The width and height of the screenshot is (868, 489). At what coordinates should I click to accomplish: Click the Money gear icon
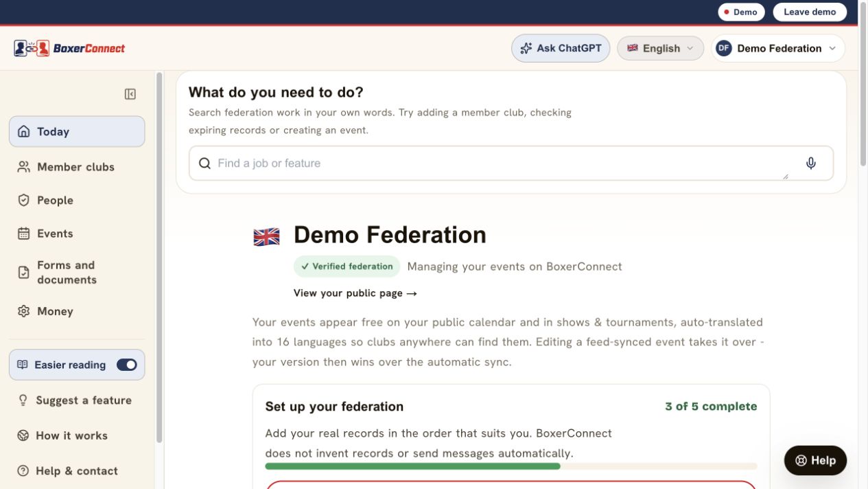[x=24, y=311]
